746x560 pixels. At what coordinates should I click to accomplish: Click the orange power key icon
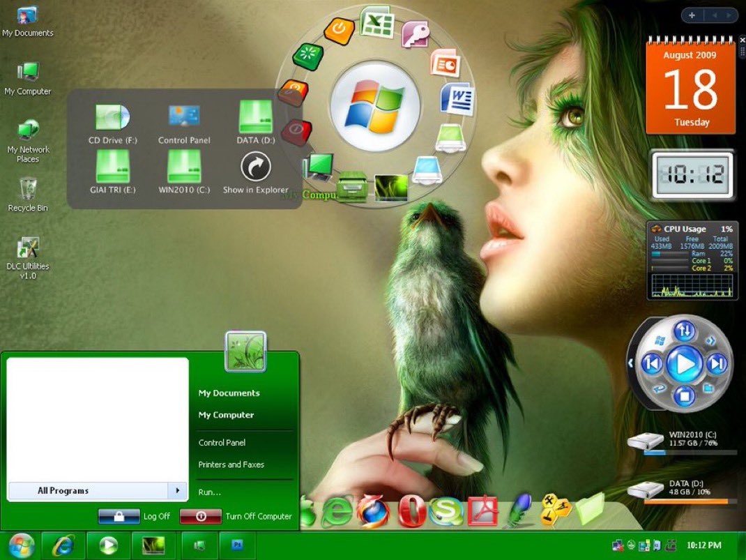339,30
